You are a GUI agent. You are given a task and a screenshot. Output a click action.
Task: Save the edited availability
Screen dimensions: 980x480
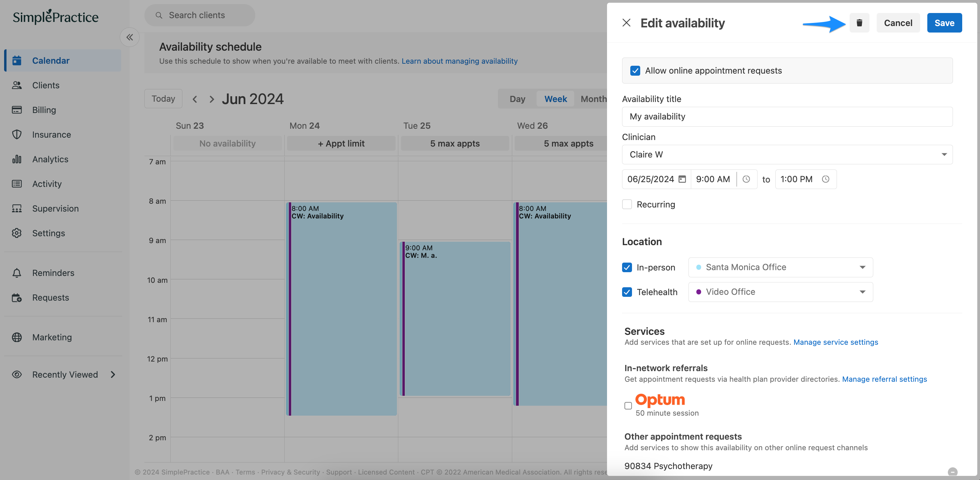(945, 23)
